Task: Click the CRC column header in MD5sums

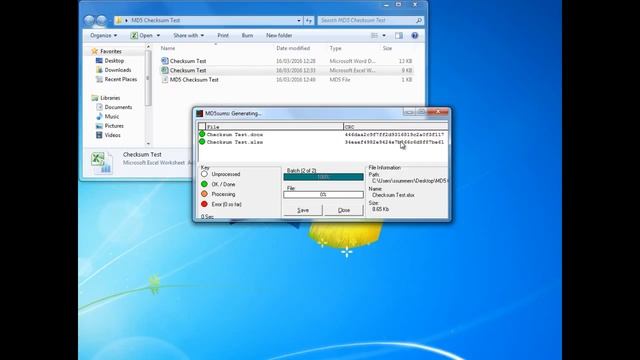Action: pos(395,127)
